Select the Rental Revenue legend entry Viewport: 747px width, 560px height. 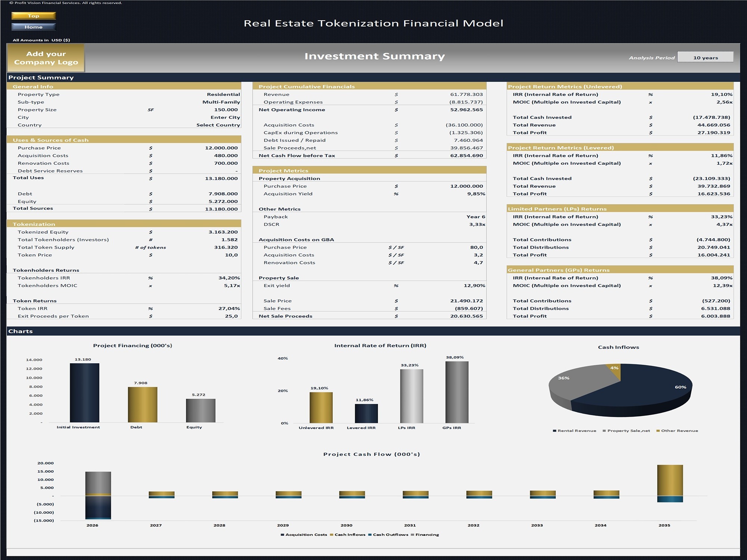point(576,430)
